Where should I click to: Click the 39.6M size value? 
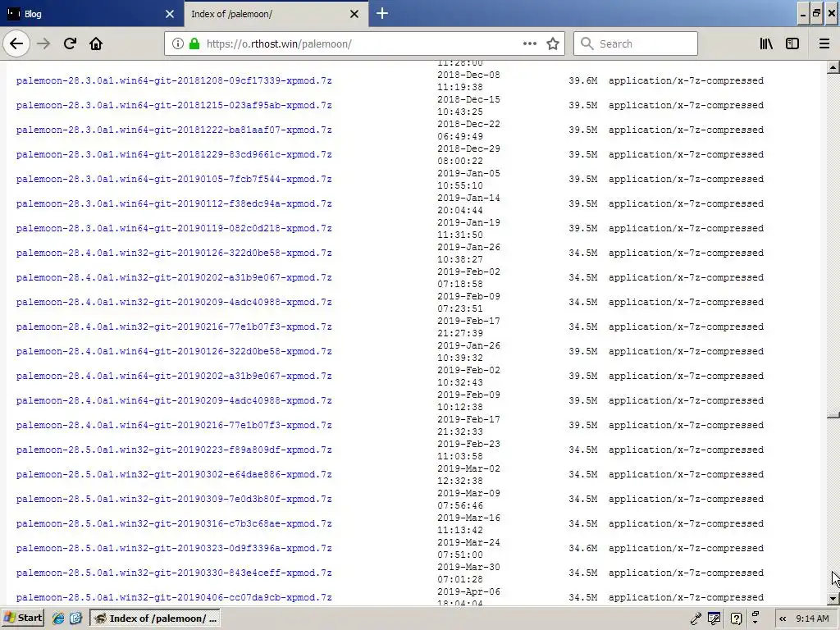click(583, 80)
